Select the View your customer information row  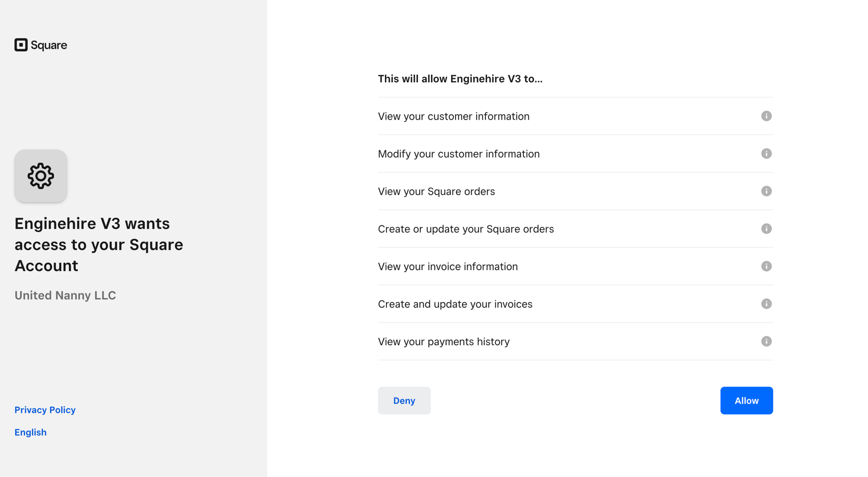575,116
